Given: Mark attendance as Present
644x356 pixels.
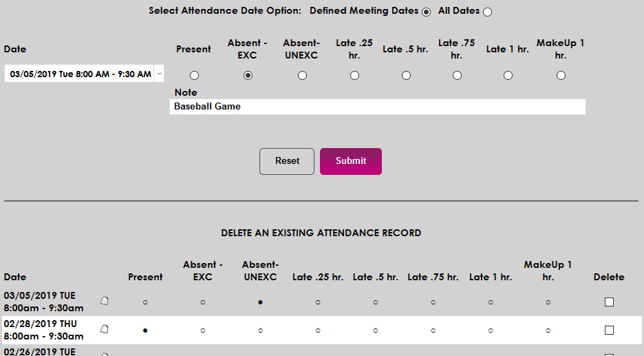Looking at the screenshot, I should (194, 75).
